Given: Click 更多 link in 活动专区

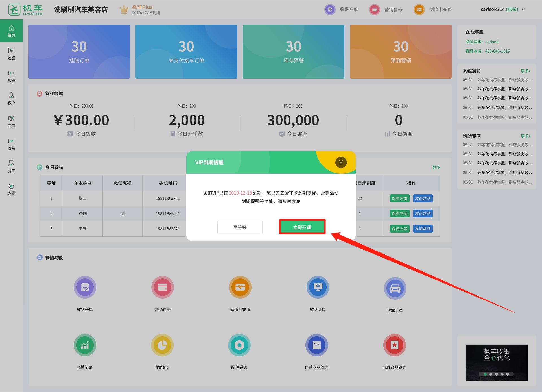Looking at the screenshot, I should pos(526,136).
